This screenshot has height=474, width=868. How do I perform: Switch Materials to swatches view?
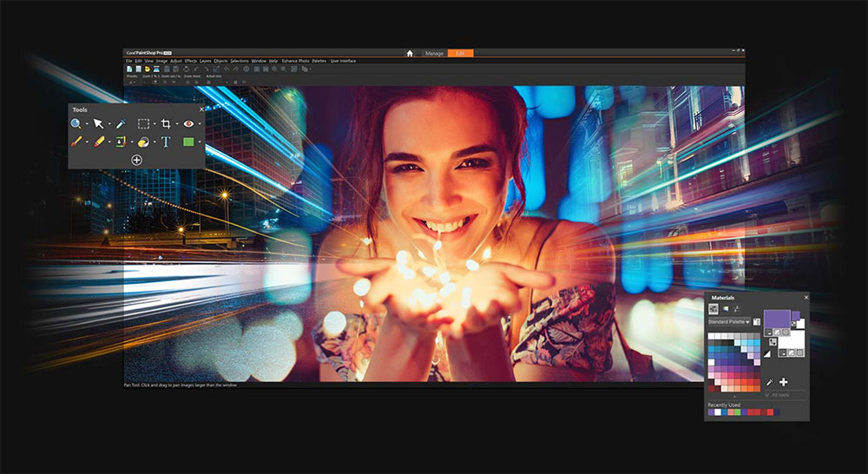point(714,308)
